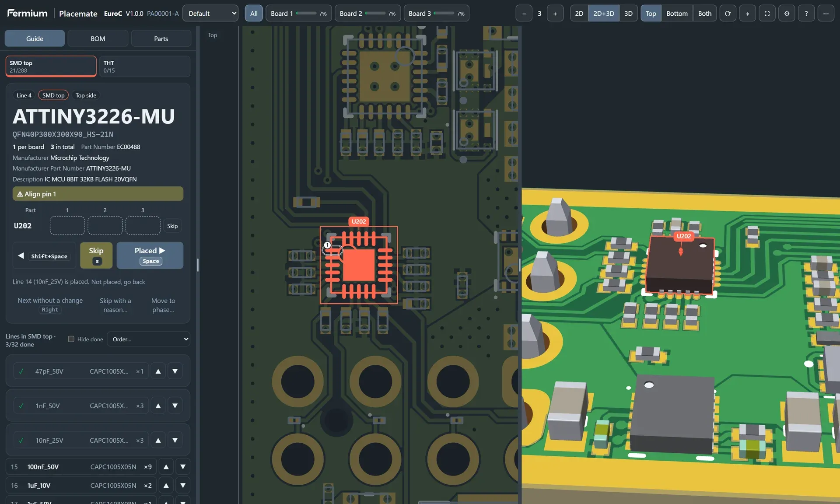Click U202 label in 3D view
This screenshot has width=840, height=504.
684,236
